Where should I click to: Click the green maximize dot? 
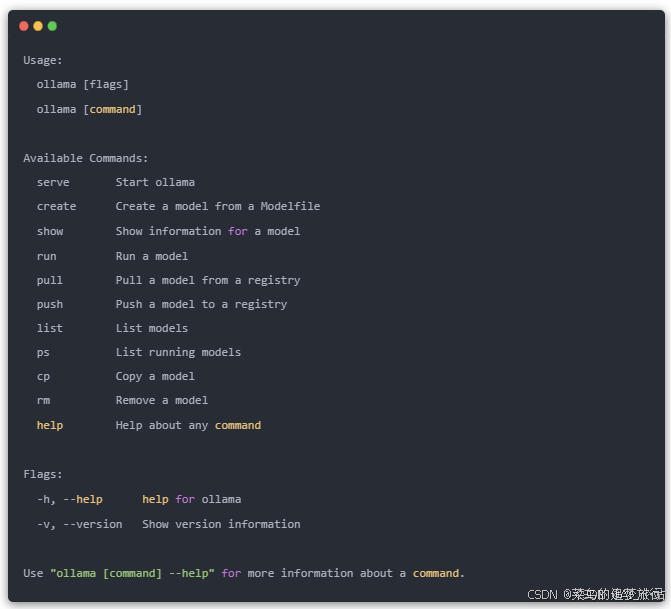(x=52, y=27)
